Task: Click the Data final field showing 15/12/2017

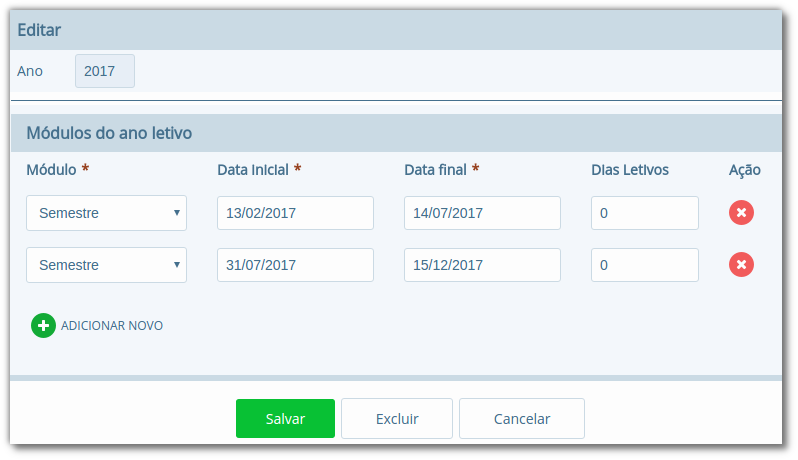Action: click(x=482, y=265)
